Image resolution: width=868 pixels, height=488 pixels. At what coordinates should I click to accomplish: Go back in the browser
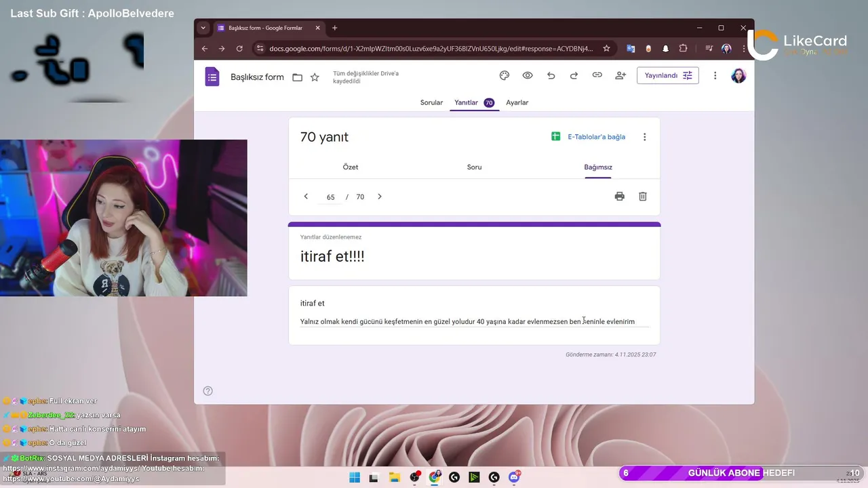(205, 49)
